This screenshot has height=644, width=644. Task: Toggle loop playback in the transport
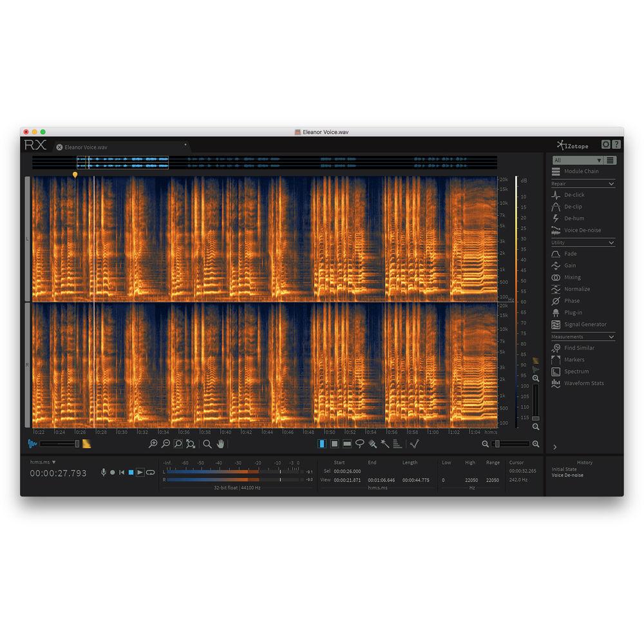(151, 472)
